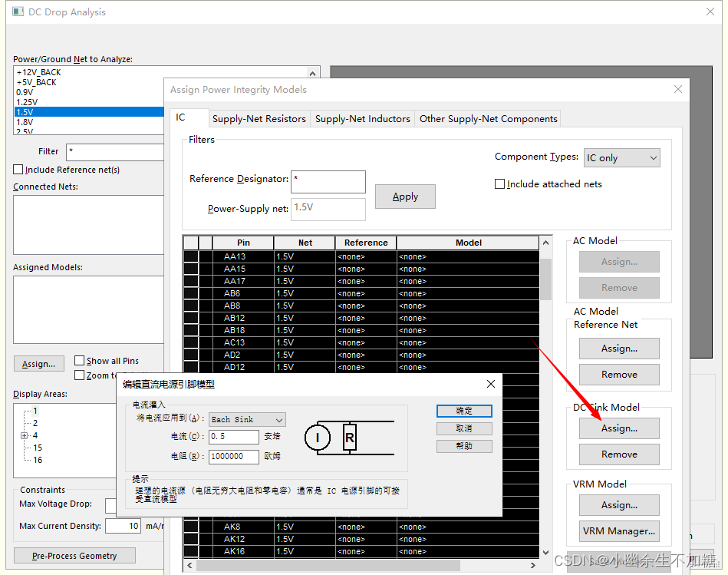This screenshot has height=575, width=728.
Task: Open the 将电流应用到 Each Sink dropdown
Action: 247,419
